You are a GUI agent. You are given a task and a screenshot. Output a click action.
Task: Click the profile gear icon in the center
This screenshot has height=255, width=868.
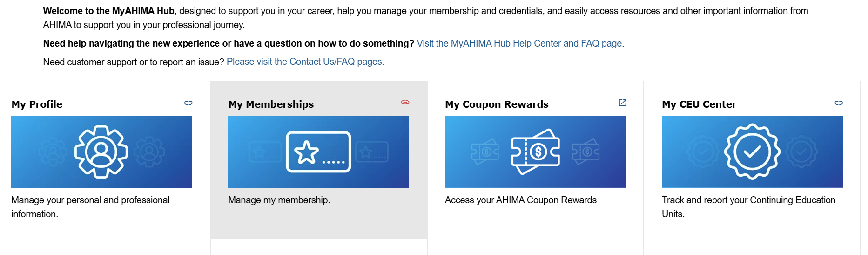pos(101,152)
